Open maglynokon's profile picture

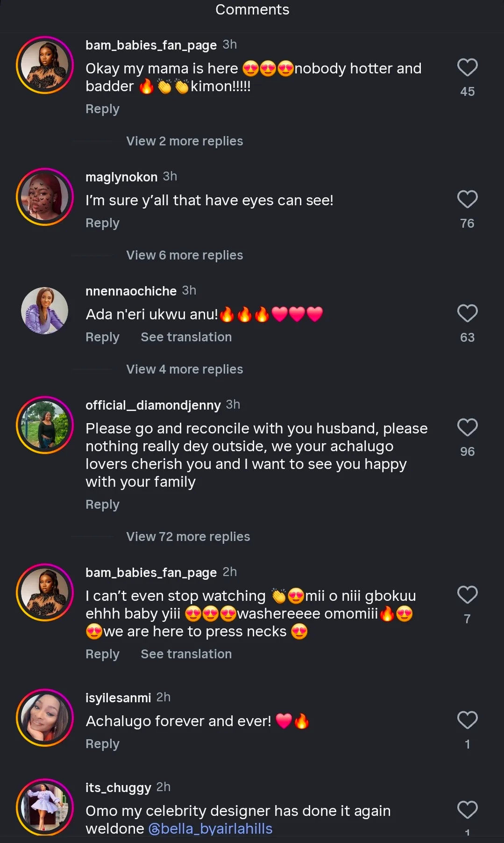pyautogui.click(x=45, y=197)
